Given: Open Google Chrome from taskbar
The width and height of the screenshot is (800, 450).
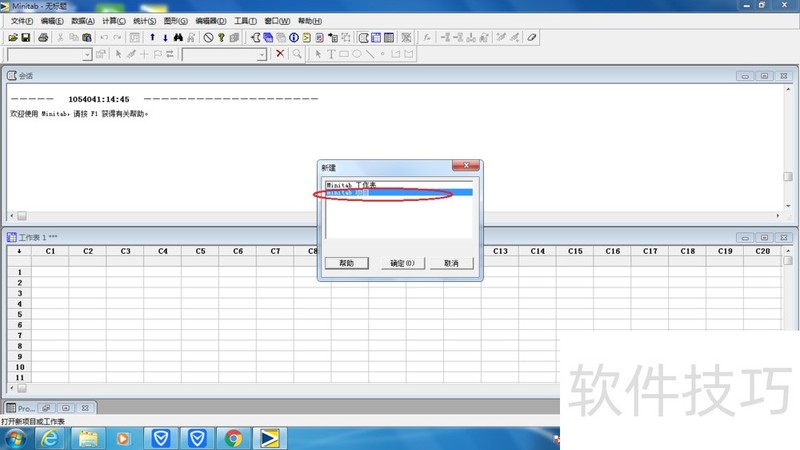Looking at the screenshot, I should click(x=233, y=439).
